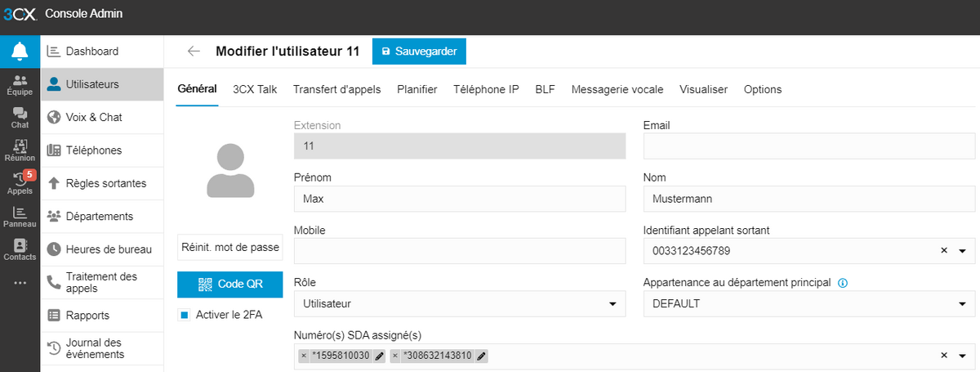Screen dimensions: 980x372
Task: Click the Sauvegarder button
Action: click(x=419, y=52)
